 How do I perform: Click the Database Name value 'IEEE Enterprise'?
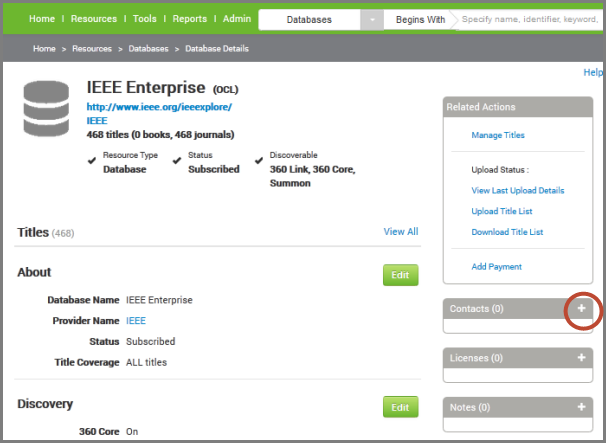159,300
